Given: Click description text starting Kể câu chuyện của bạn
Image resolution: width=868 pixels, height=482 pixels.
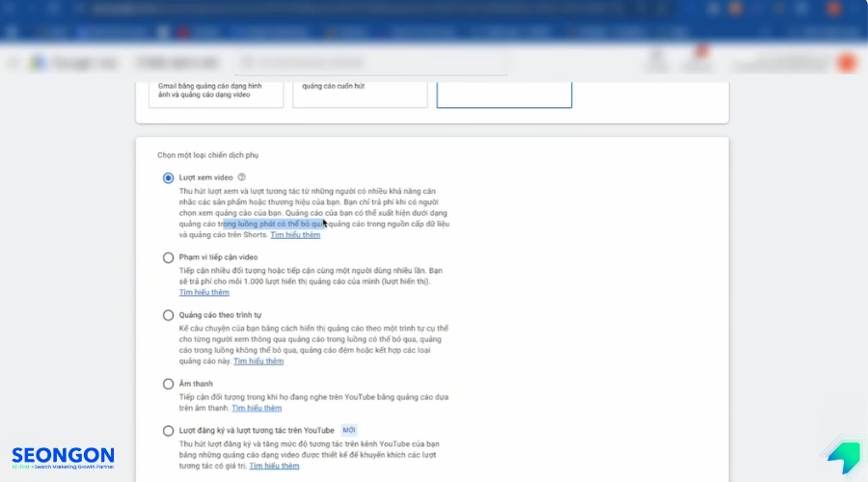Looking at the screenshot, I should pyautogui.click(x=313, y=344).
